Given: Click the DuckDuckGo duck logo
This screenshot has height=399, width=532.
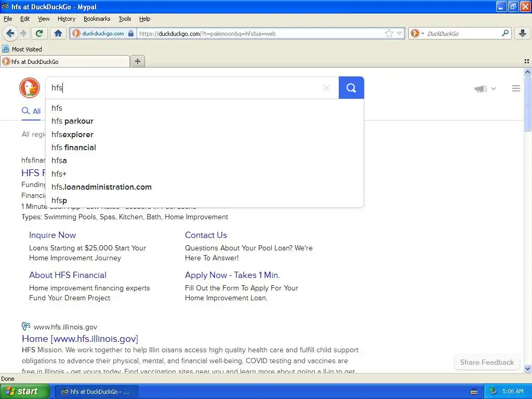Looking at the screenshot, I should [x=30, y=88].
